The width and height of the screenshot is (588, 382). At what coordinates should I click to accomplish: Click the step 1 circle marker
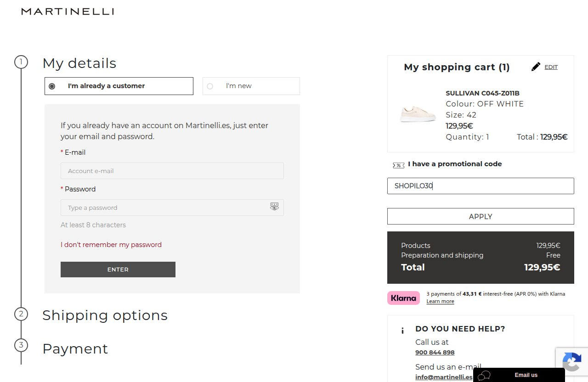pos(21,62)
